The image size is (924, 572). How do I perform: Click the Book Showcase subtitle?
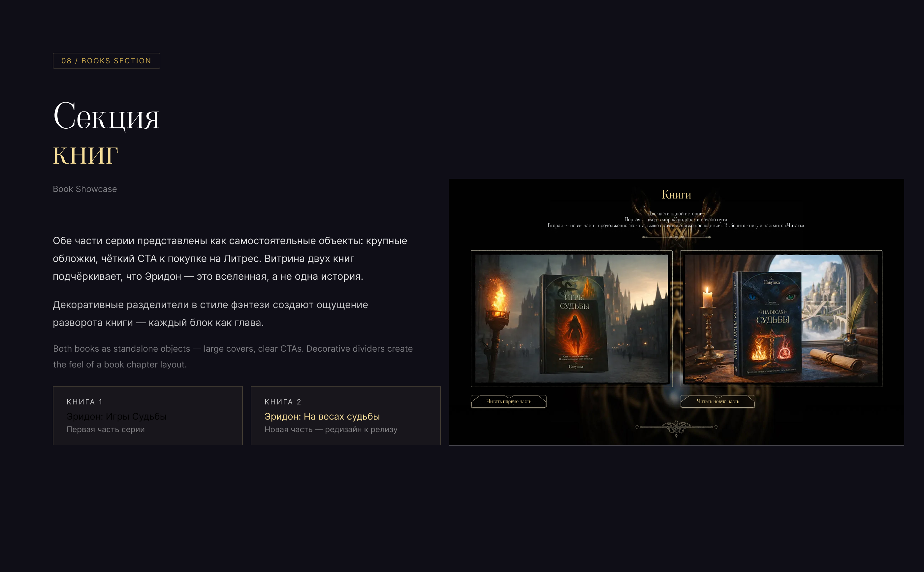click(x=85, y=189)
